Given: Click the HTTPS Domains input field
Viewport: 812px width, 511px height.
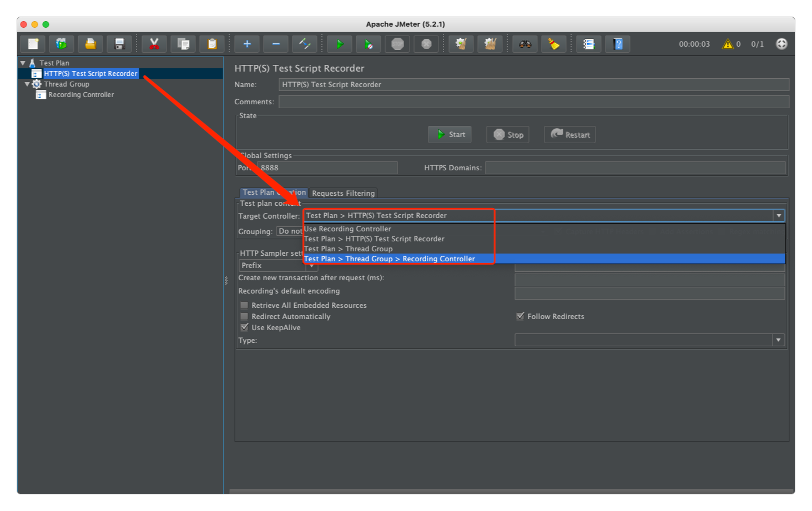Looking at the screenshot, I should pos(635,168).
